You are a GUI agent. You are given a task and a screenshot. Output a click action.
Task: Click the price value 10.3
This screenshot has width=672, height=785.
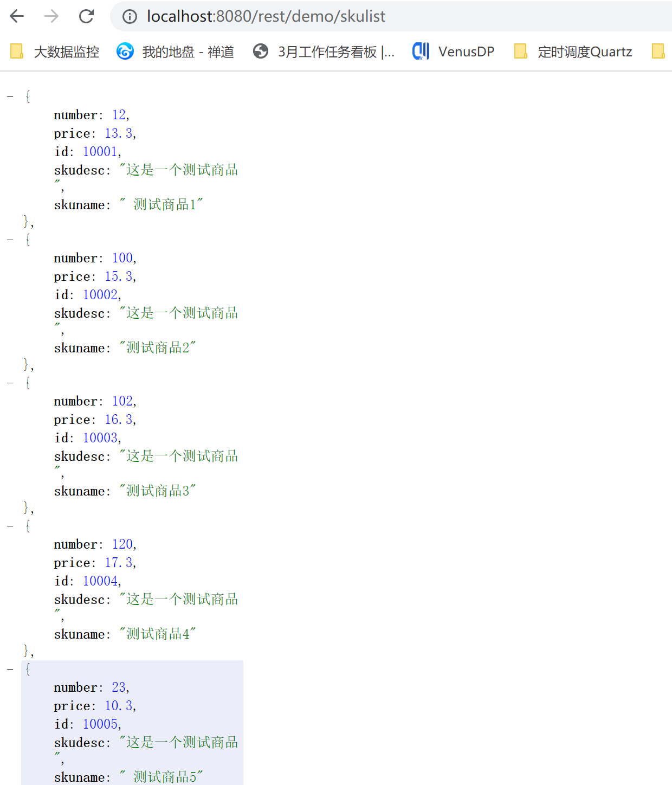119,706
